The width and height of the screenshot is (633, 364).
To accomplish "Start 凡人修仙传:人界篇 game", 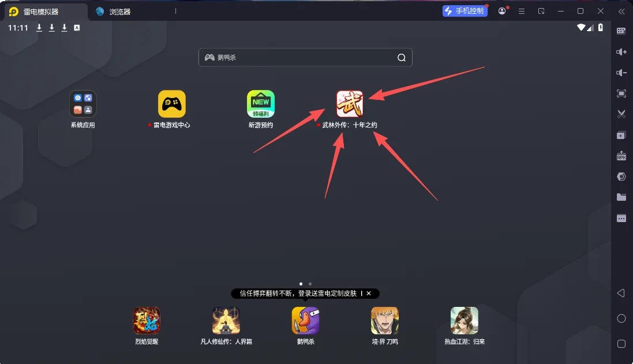I will point(226,321).
